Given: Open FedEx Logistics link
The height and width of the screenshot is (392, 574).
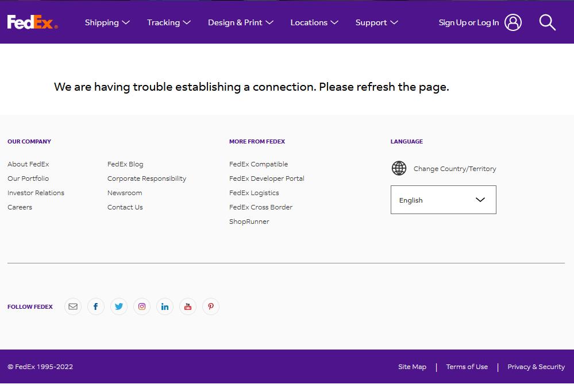Looking at the screenshot, I should (x=254, y=193).
